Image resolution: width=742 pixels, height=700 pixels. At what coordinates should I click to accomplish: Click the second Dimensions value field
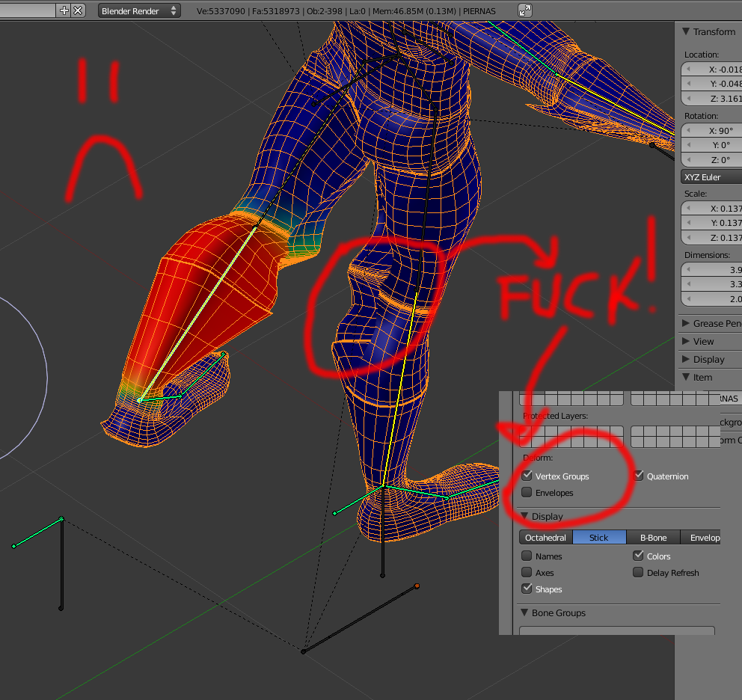pos(711,284)
